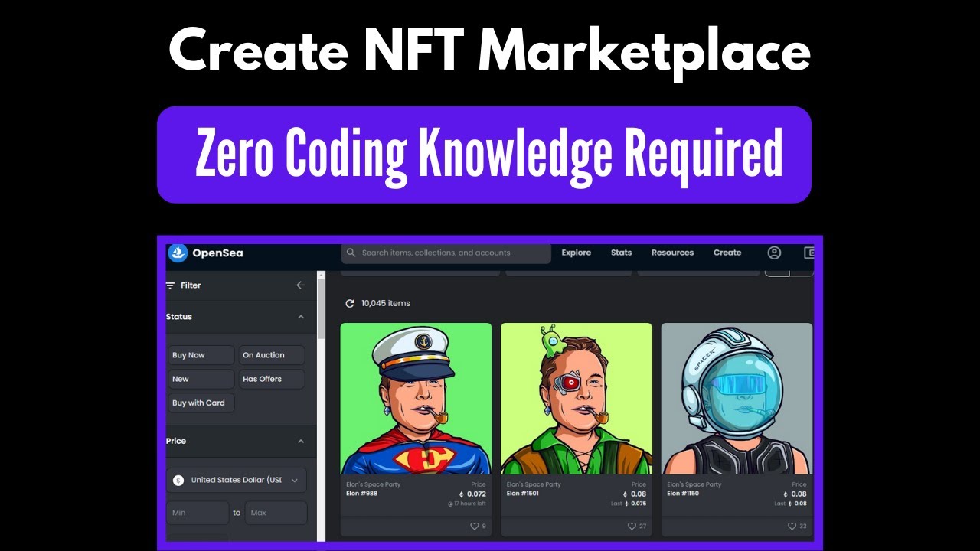Open the wallet icon in header
The width and height of the screenshot is (980, 551).
point(808,253)
